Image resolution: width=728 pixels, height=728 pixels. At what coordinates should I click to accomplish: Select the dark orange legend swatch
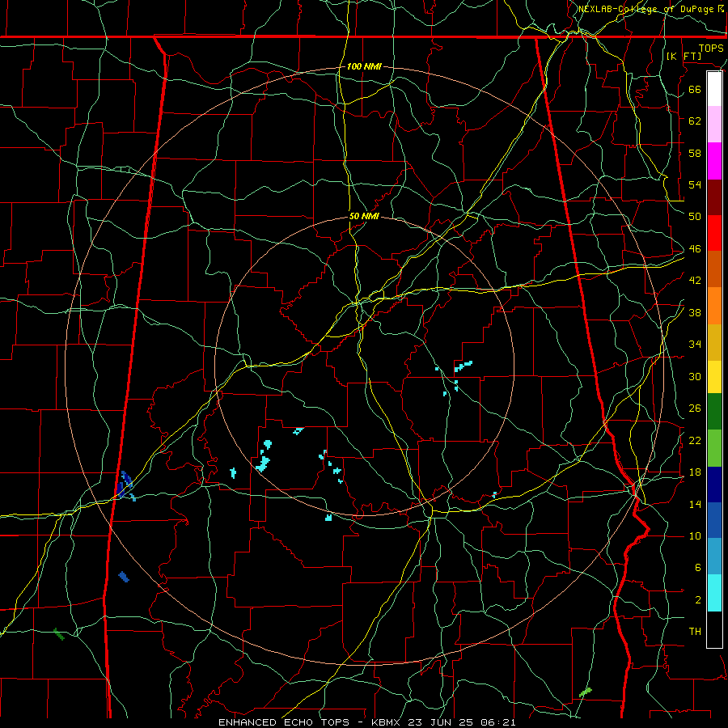click(714, 269)
